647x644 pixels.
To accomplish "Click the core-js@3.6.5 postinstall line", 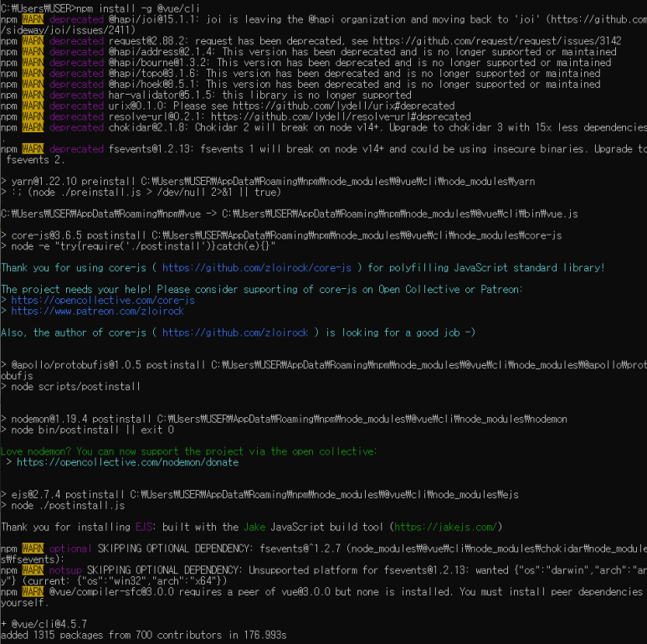I will point(281,235).
